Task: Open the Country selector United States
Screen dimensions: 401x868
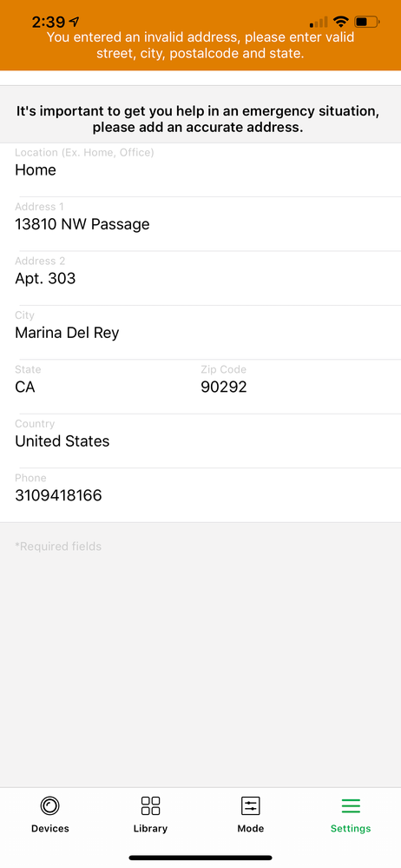Action: click(200, 441)
